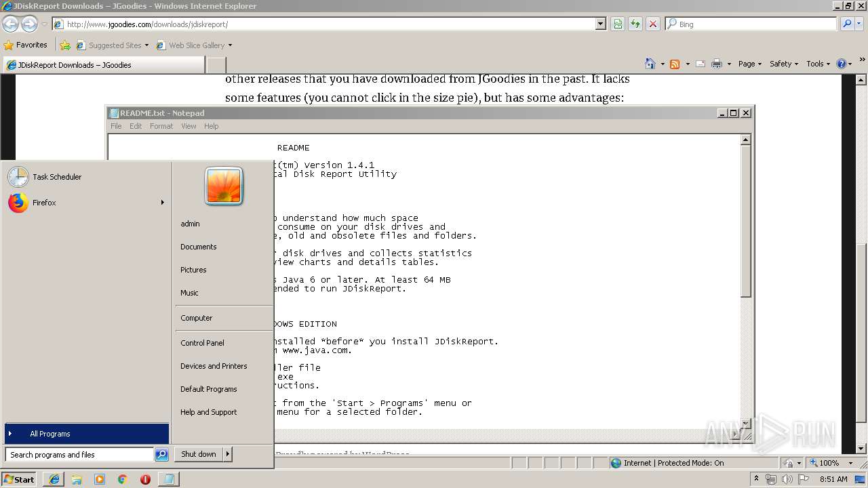This screenshot has height=488, width=868.
Task: Click Internet Explorer taskbar icon
Action: (x=54, y=479)
